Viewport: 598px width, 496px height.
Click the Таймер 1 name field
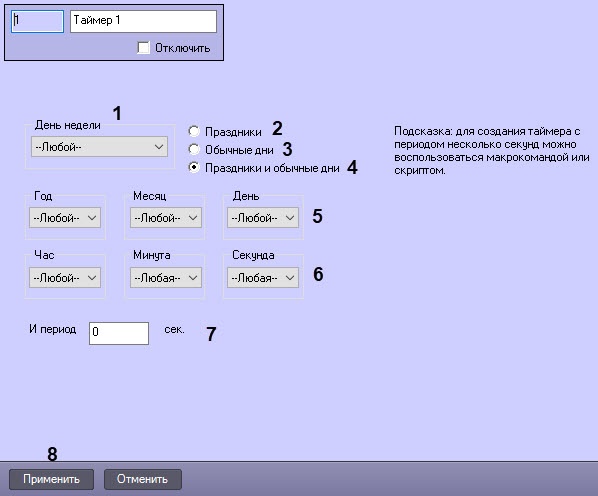[143, 21]
